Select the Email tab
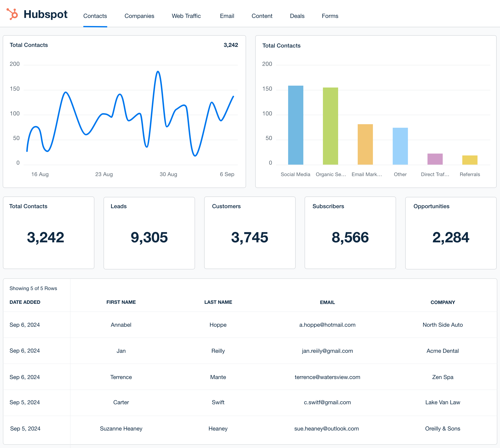500x448 pixels. point(227,16)
